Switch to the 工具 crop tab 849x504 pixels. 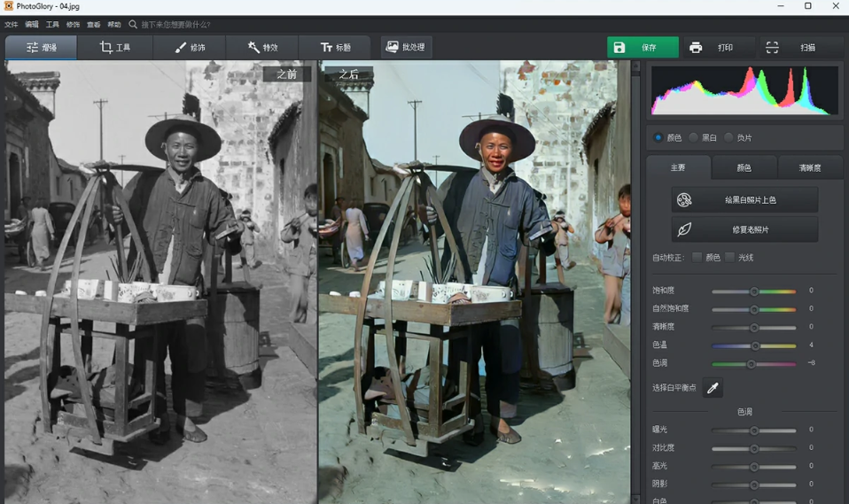coord(115,48)
